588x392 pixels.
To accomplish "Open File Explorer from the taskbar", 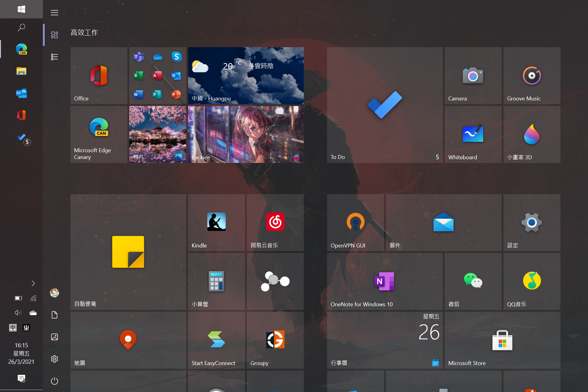I will (x=21, y=71).
